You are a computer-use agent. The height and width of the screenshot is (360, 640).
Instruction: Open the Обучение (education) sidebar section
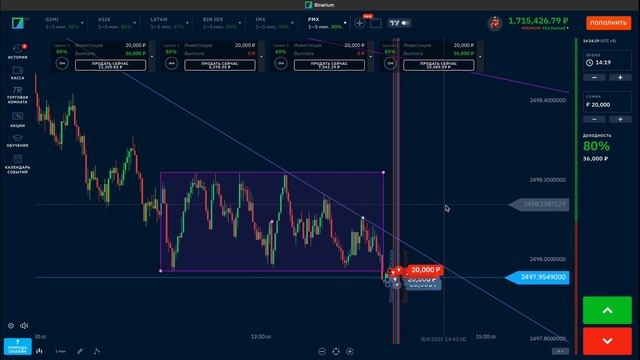pyautogui.click(x=18, y=140)
